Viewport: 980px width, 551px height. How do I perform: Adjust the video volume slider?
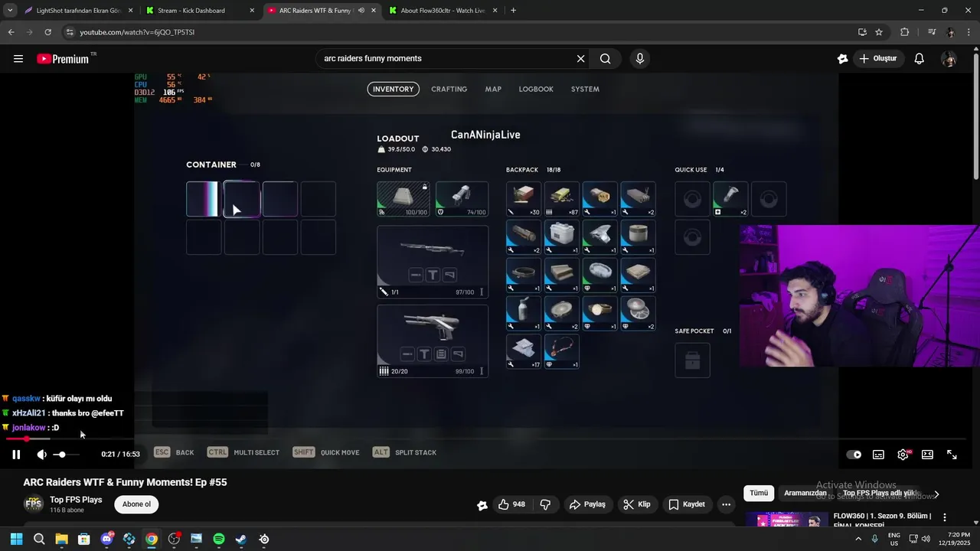65,455
